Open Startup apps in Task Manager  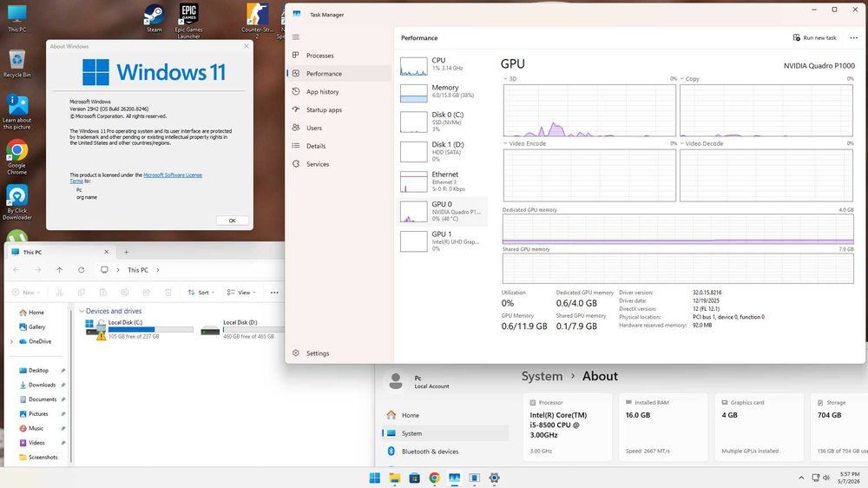tap(339, 109)
